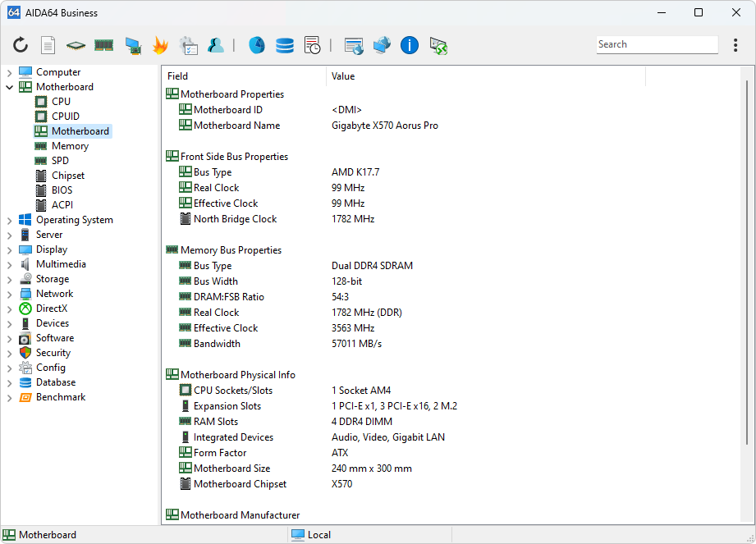This screenshot has width=756, height=544.
Task: Click the blue pie chart toolbar icon
Action: tap(257, 46)
